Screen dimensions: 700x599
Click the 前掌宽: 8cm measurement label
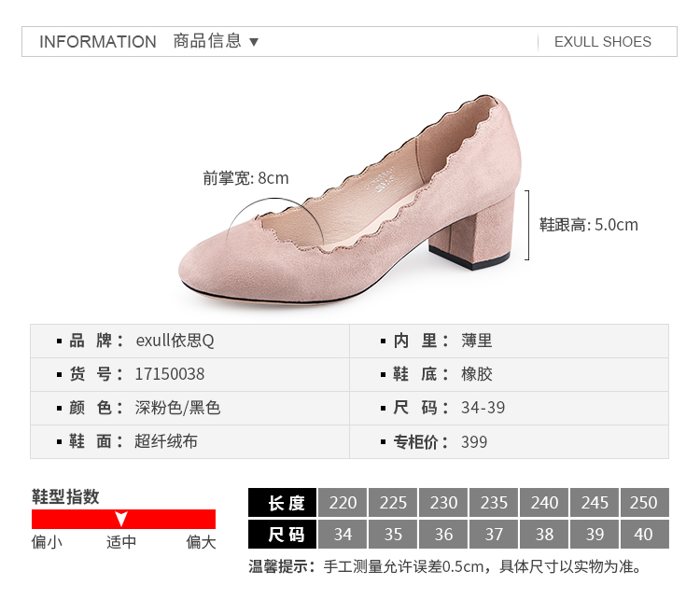[245, 178]
